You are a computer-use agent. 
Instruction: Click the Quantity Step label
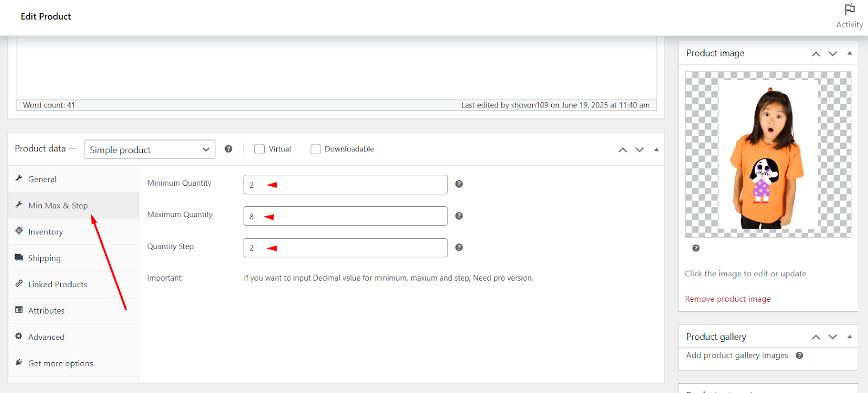point(170,246)
